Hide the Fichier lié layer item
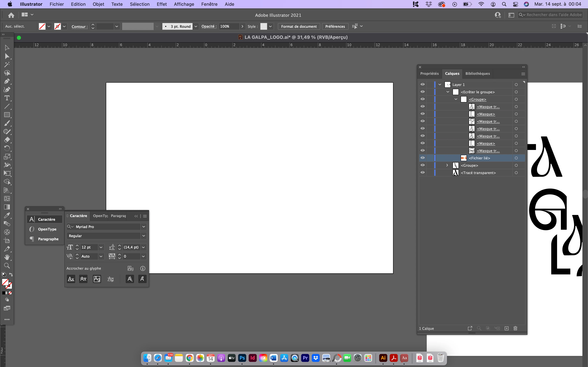 click(x=422, y=158)
